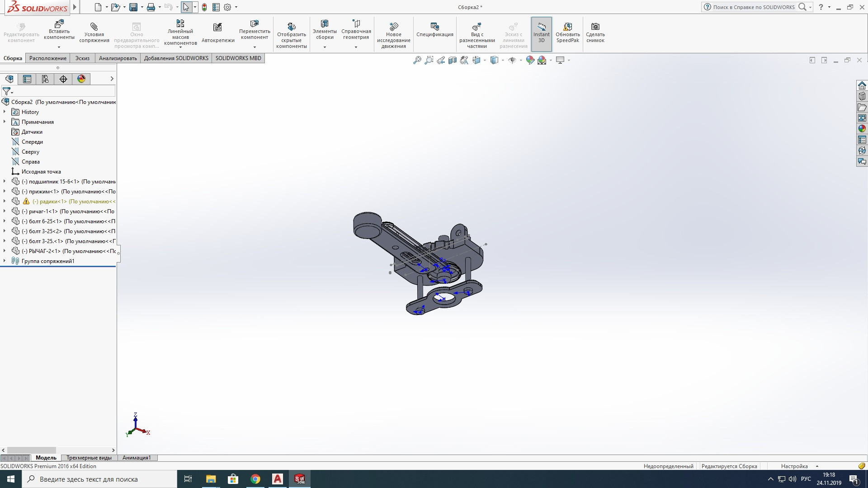Toggle Instant 3D button
868x488 pixels.
tap(541, 33)
